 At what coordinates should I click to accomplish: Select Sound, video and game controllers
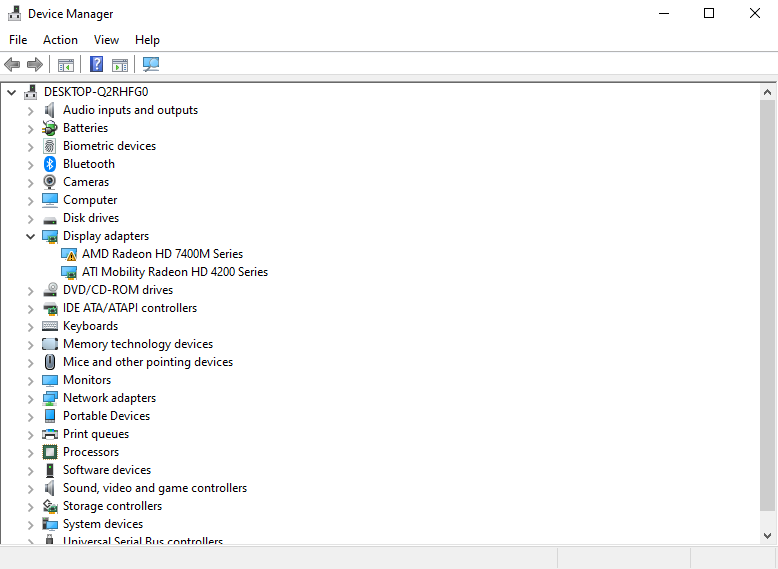155,488
